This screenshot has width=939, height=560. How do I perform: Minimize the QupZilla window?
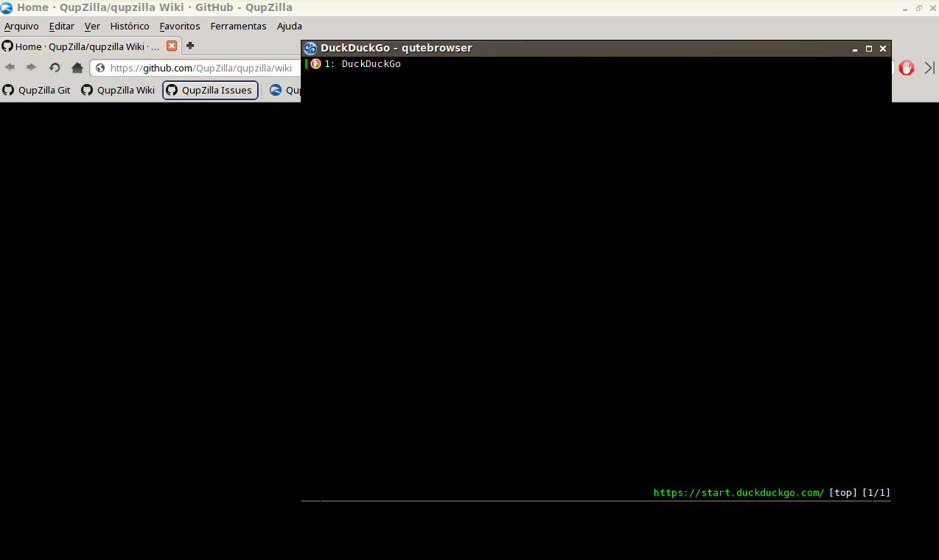[x=906, y=8]
